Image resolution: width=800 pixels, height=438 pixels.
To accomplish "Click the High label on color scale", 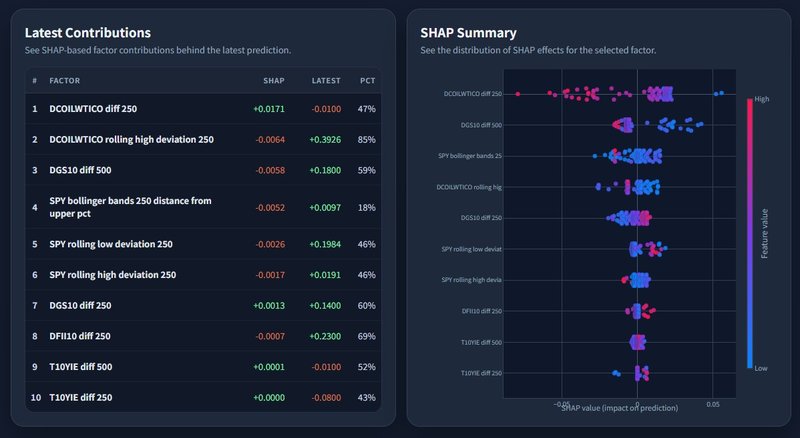I will coord(762,99).
